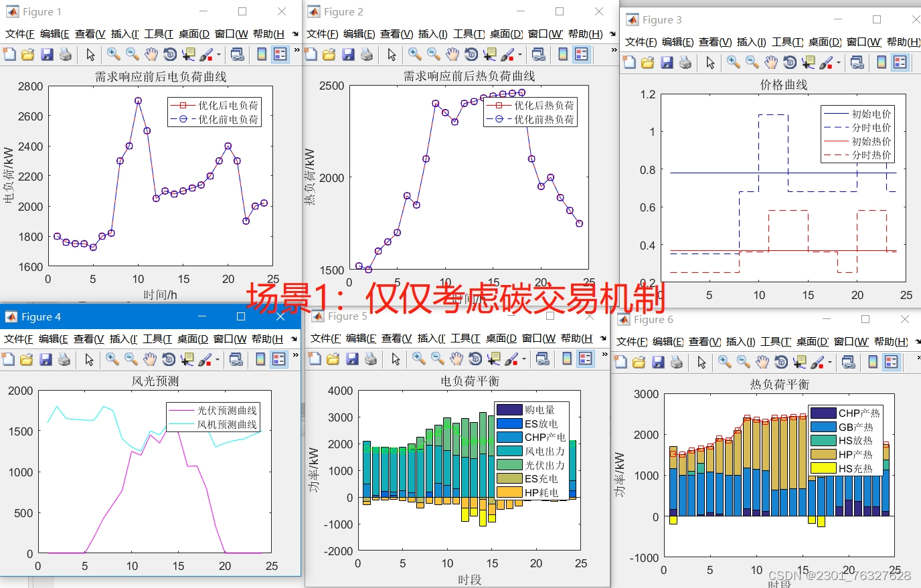Select Data Cursor tool in Figure 1
921x588 pixels.
[x=189, y=54]
